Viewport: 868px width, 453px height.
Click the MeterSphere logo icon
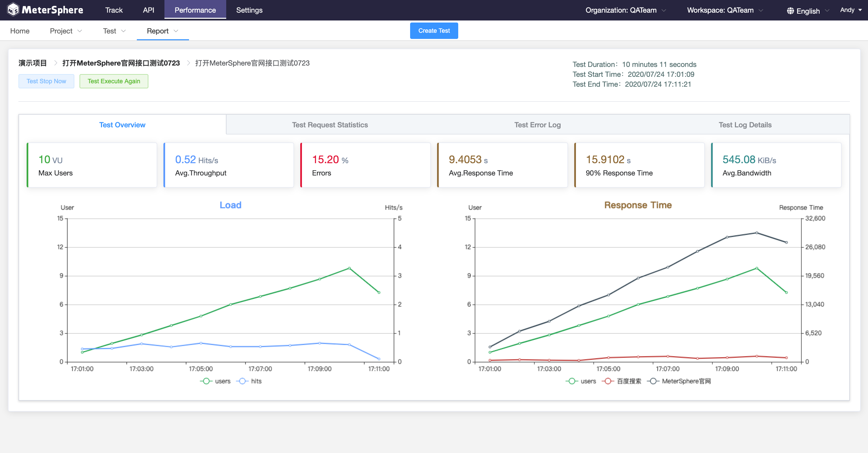[12, 10]
